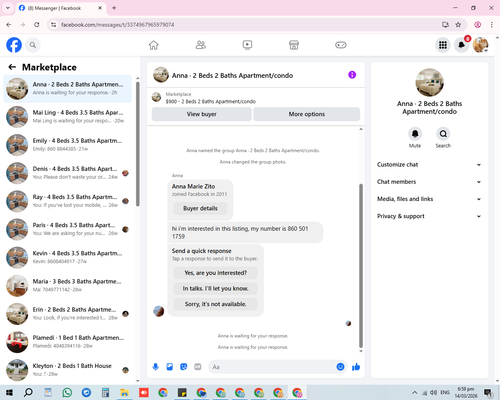Attach a photo using image icon

click(170, 367)
